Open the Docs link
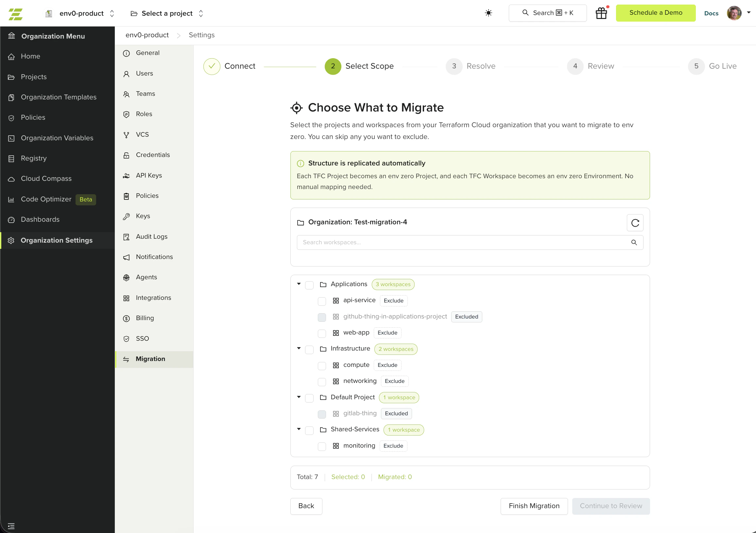The height and width of the screenshot is (533, 756). (x=711, y=13)
